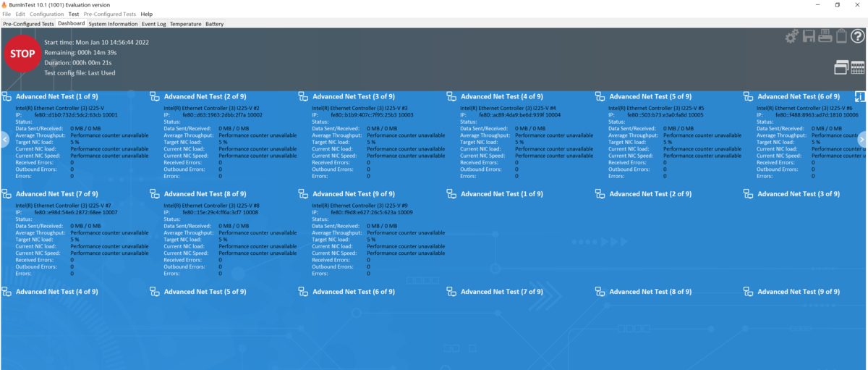The height and width of the screenshot is (370, 868).
Task: Click icon of detail-less Advanced Net Test (5 of 9)
Action: (x=155, y=291)
